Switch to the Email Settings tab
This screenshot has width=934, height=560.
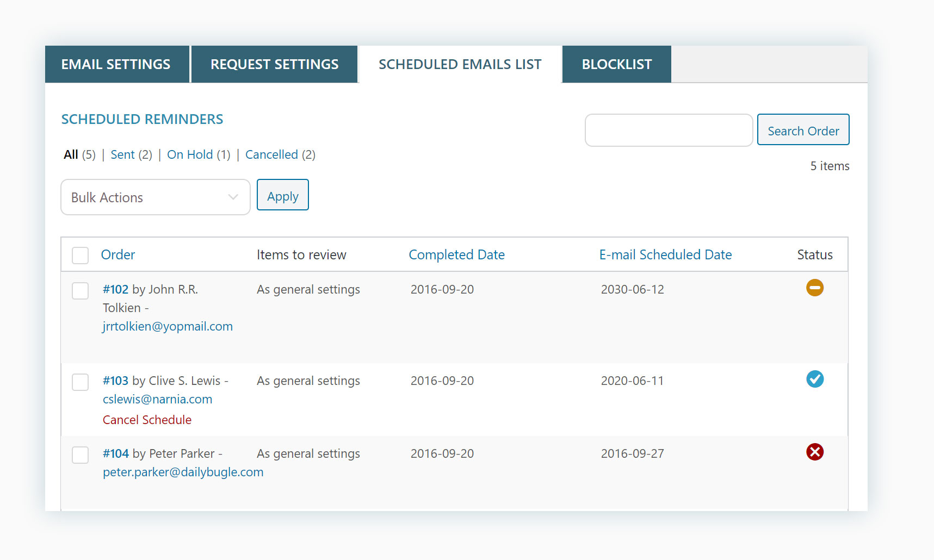116,65
